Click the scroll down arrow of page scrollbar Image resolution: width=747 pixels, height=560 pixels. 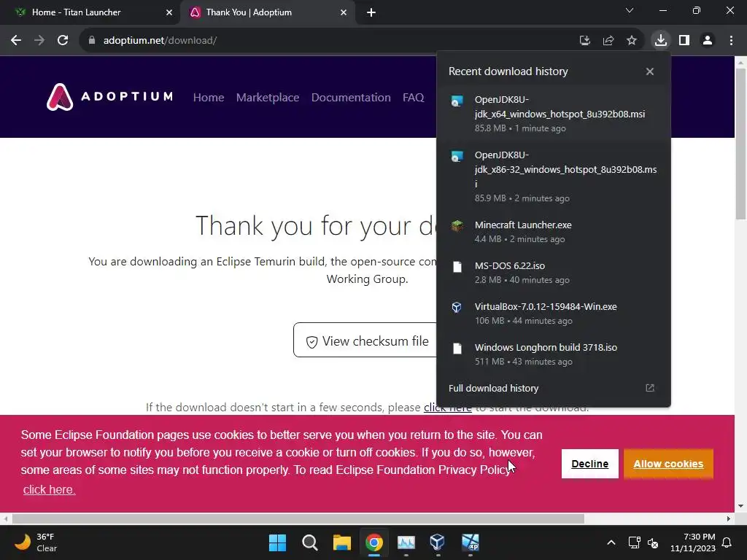click(x=741, y=506)
